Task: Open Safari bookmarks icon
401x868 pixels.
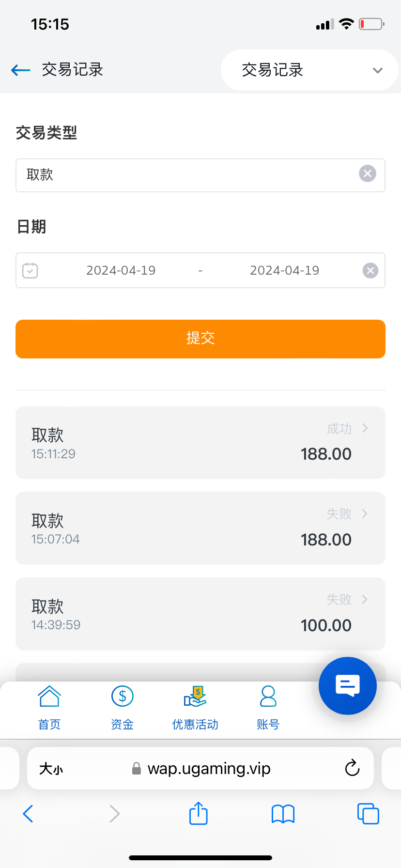Action: tap(283, 814)
